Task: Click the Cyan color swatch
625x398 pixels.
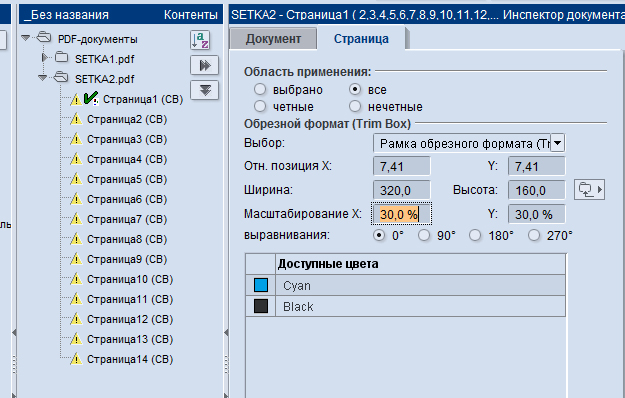Action: point(261,285)
